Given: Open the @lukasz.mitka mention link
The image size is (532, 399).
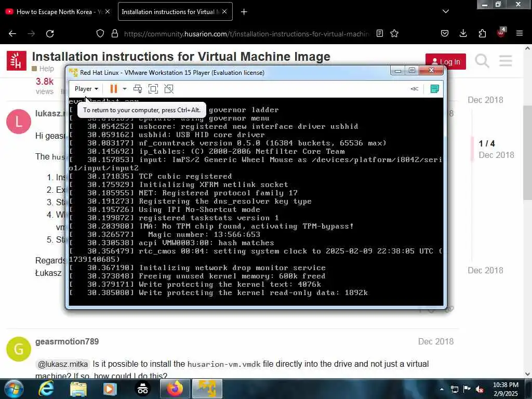Looking at the screenshot, I should (x=63, y=364).
